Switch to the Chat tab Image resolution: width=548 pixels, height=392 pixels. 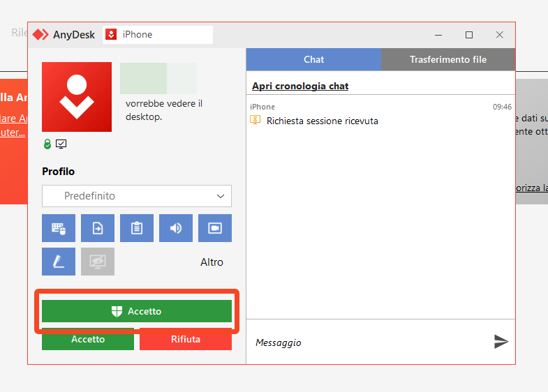click(x=313, y=59)
